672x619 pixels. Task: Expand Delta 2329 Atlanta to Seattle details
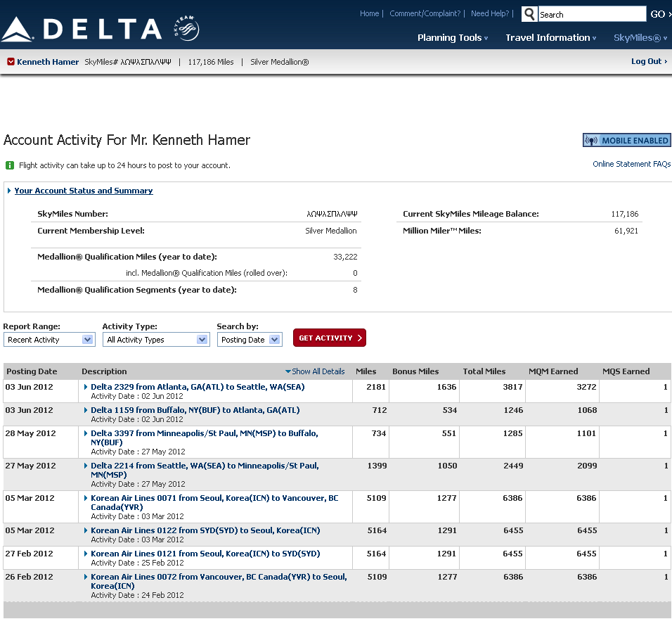pyautogui.click(x=86, y=387)
